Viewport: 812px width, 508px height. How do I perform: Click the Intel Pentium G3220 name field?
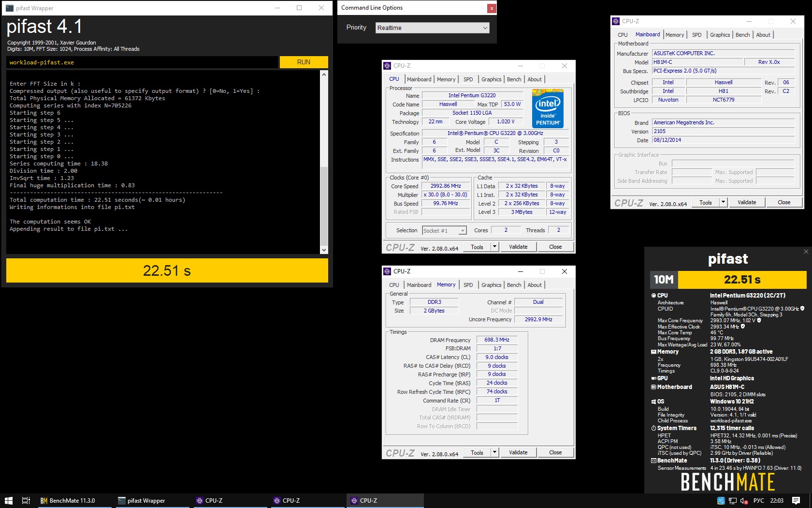(472, 96)
